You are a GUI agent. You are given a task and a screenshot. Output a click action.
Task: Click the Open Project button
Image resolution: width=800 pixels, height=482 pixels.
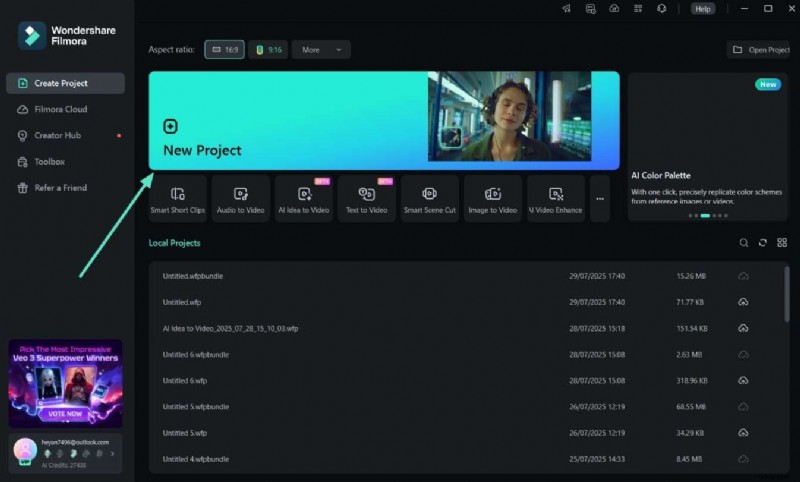(x=760, y=49)
